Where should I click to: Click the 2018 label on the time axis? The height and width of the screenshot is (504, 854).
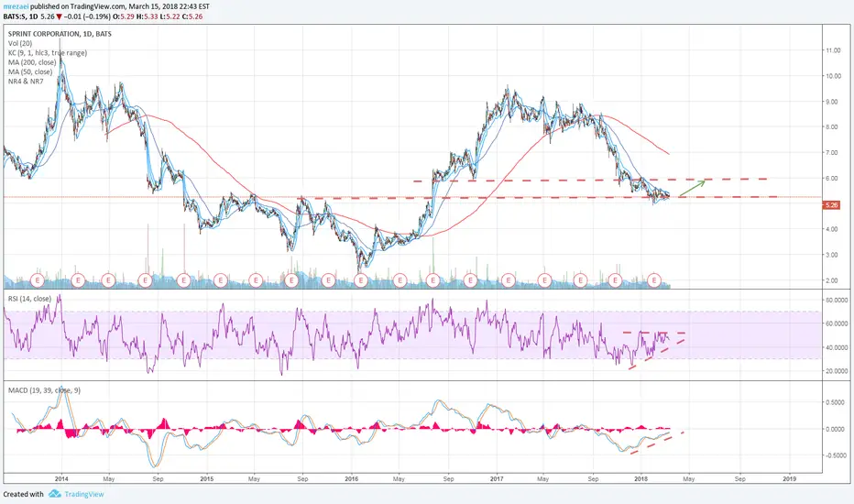(x=641, y=479)
